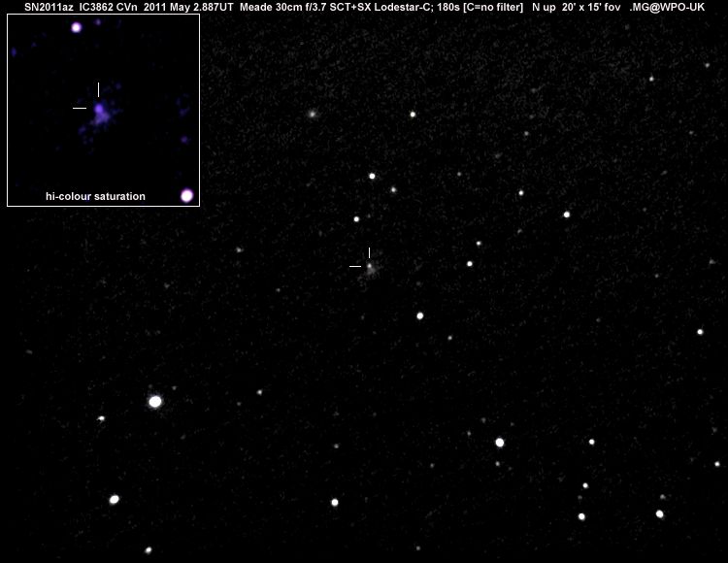The image size is (728, 563).
Task: Click the largest bright star in main field
Action: 155,401
